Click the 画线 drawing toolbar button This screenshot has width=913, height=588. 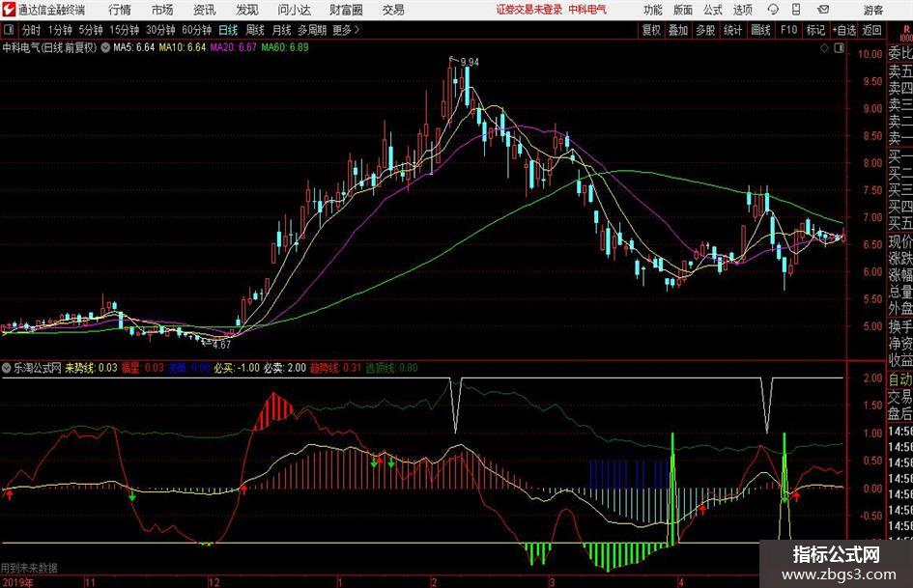pos(760,30)
